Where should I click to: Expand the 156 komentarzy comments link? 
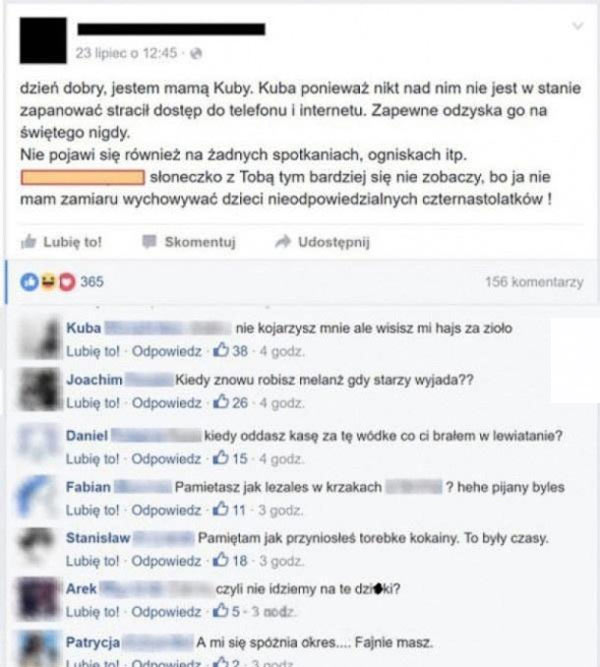(x=534, y=282)
